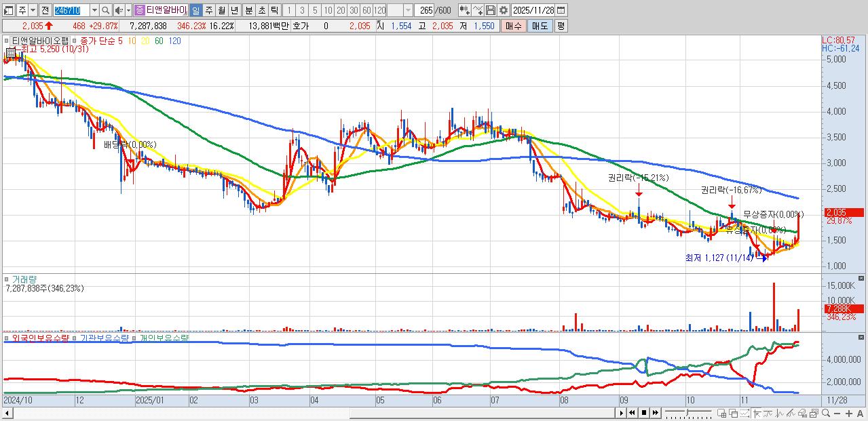Click the horizontal scrollbar left arrow
The height and width of the screenshot is (421, 868).
[x=7, y=412]
